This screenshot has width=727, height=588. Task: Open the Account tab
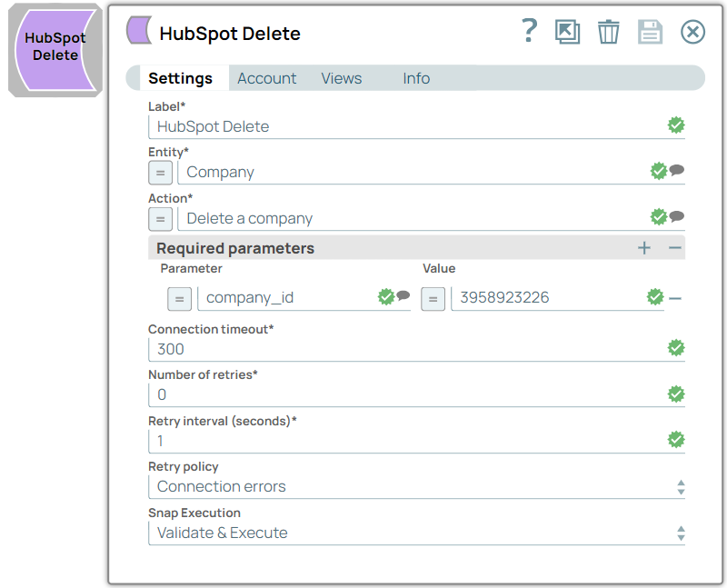click(x=266, y=78)
